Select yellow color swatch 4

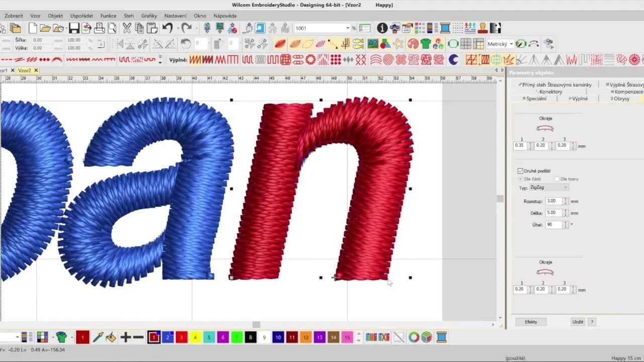pyautogui.click(x=195, y=337)
